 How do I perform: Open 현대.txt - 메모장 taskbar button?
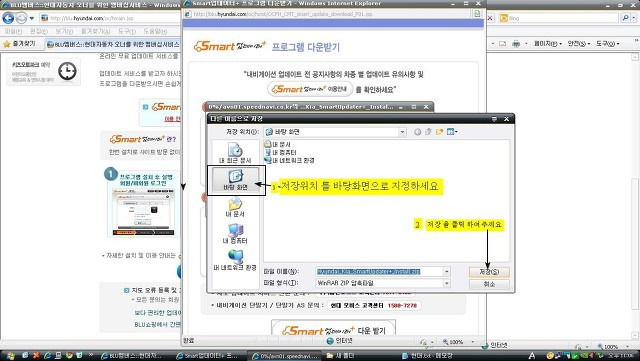click(427, 356)
